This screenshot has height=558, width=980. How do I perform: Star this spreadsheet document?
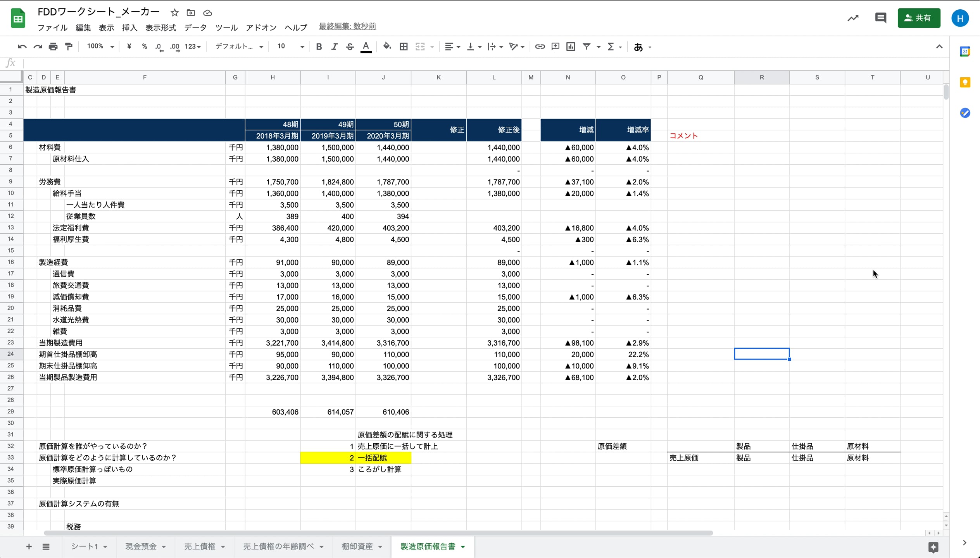[x=174, y=13]
